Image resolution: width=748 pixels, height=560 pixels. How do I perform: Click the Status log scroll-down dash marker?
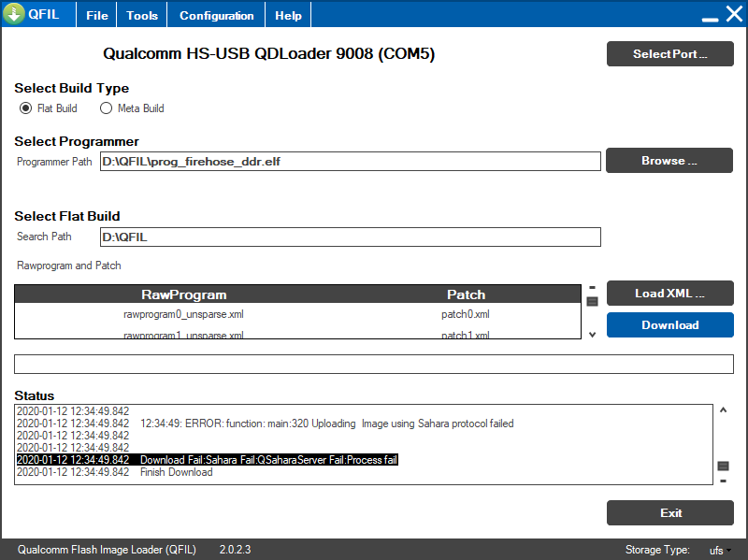tap(723, 481)
